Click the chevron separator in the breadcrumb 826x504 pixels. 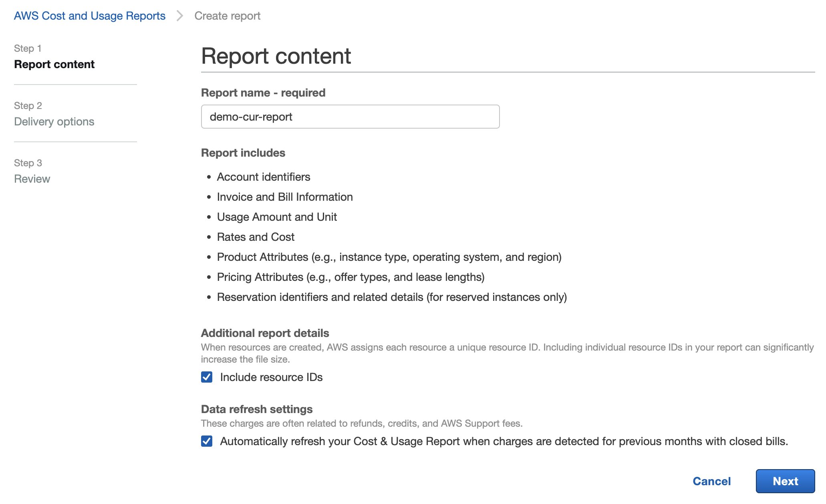pos(179,16)
